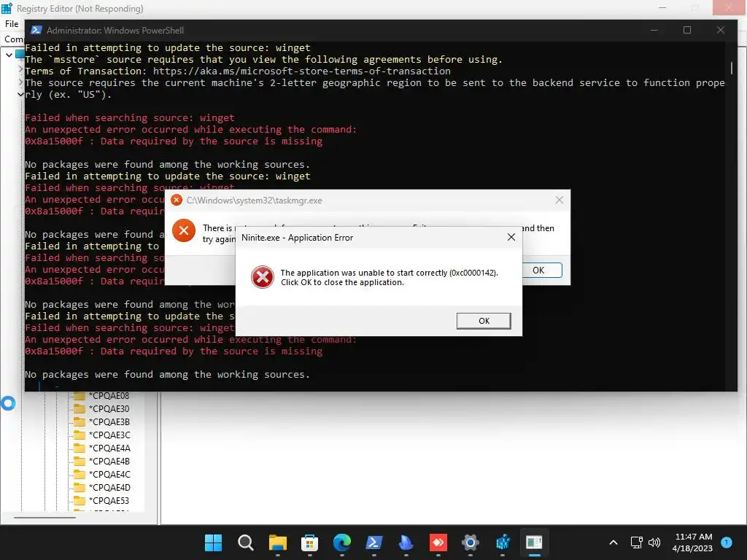Viewport: 747px width, 560px height.
Task: Collapse the top-level Computer node in Registry tree
Action: pyautogui.click(x=9, y=55)
